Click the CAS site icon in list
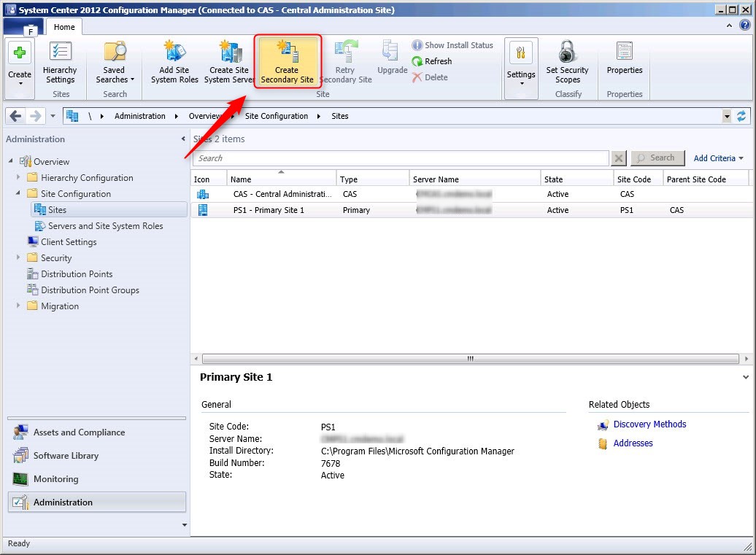756x555 pixels. [203, 194]
